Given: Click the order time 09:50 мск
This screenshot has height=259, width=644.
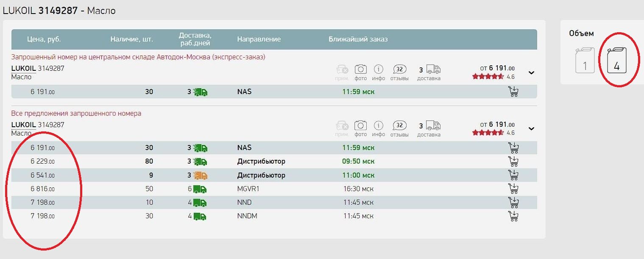Looking at the screenshot, I should tap(358, 162).
